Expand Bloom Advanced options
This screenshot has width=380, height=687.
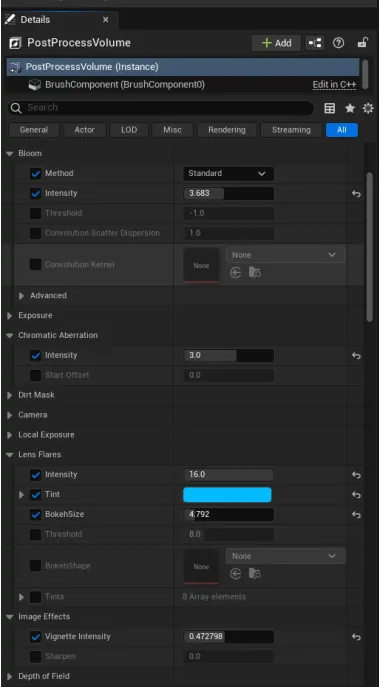(21, 296)
